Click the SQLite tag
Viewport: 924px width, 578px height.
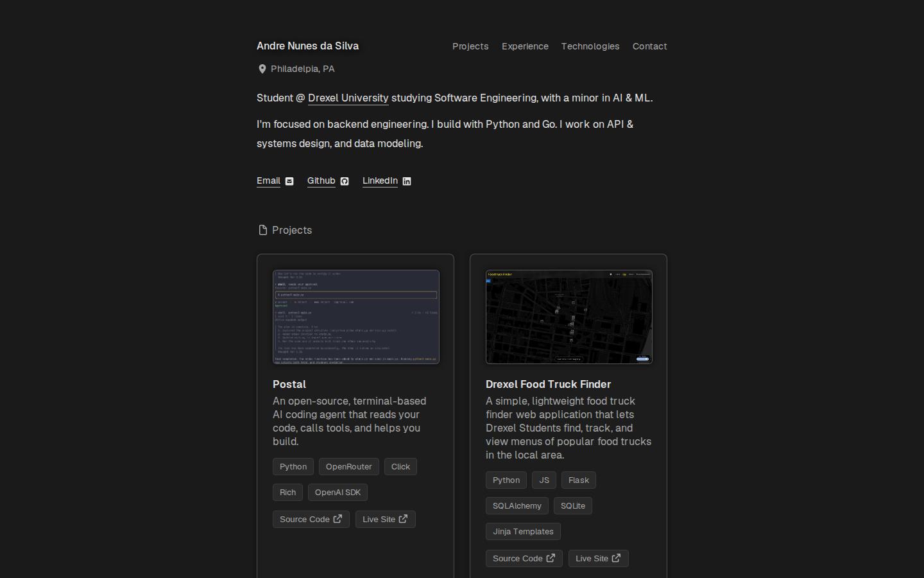pos(573,506)
